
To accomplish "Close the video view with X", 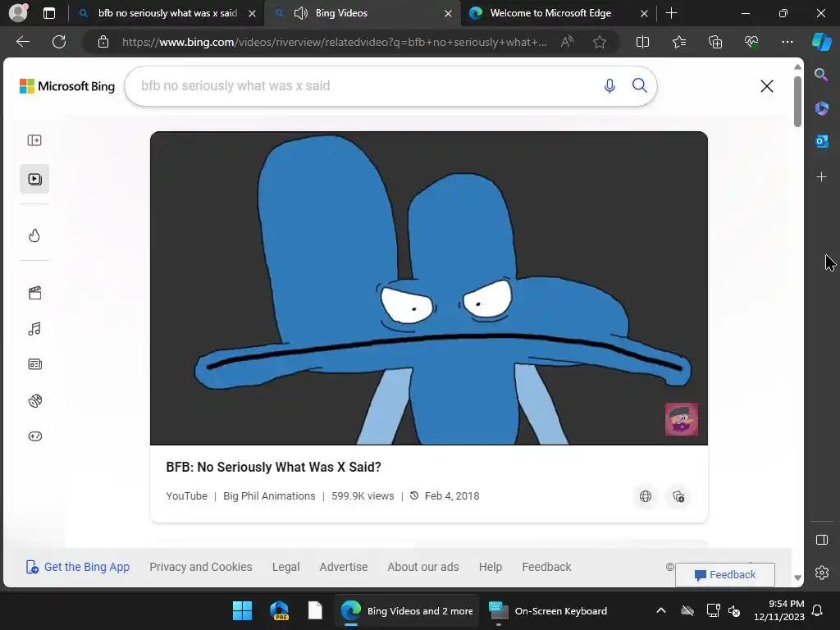I will [x=767, y=86].
